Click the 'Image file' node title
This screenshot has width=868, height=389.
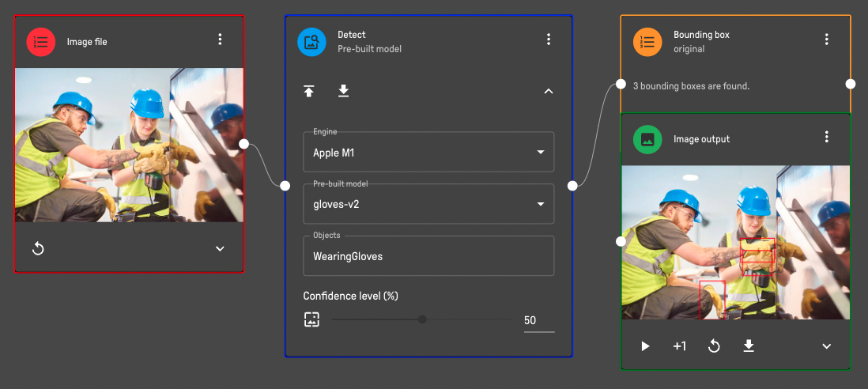point(87,42)
